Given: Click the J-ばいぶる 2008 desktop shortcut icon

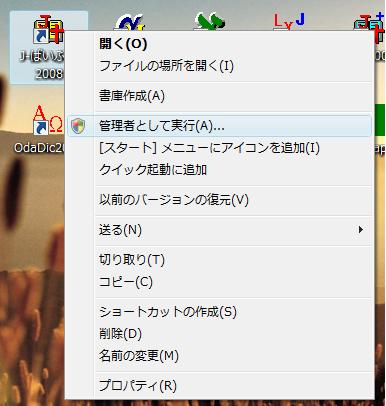Looking at the screenshot, I should (48, 31).
